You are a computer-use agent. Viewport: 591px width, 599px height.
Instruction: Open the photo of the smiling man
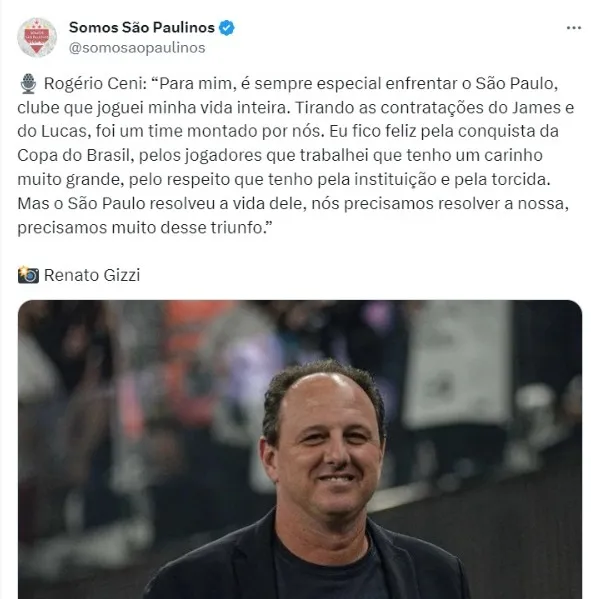pyautogui.click(x=300, y=449)
